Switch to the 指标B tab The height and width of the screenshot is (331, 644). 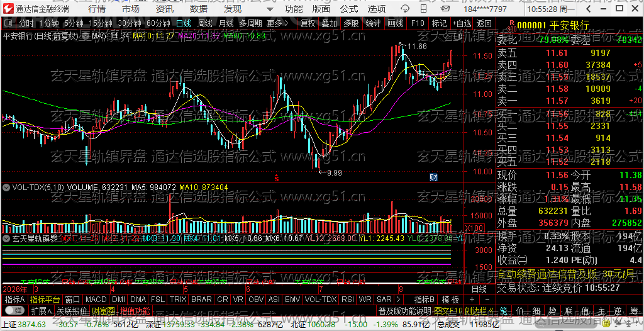tap(425, 299)
